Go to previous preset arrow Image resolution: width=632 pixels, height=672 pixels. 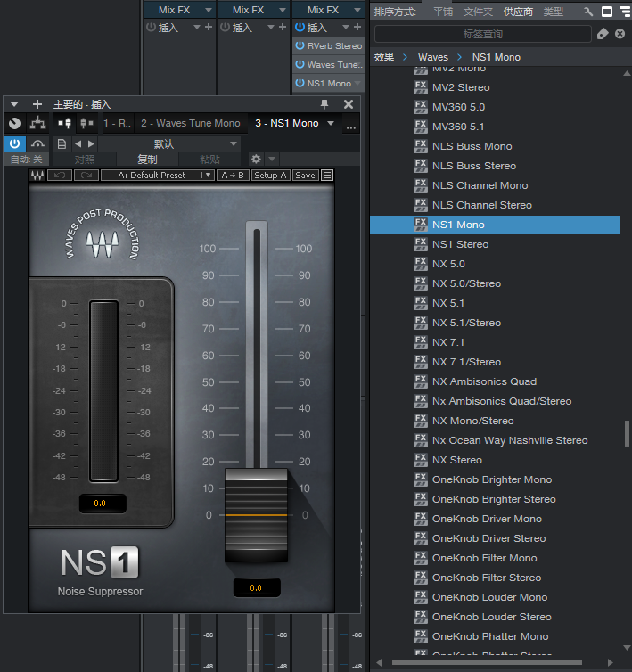pos(78,143)
